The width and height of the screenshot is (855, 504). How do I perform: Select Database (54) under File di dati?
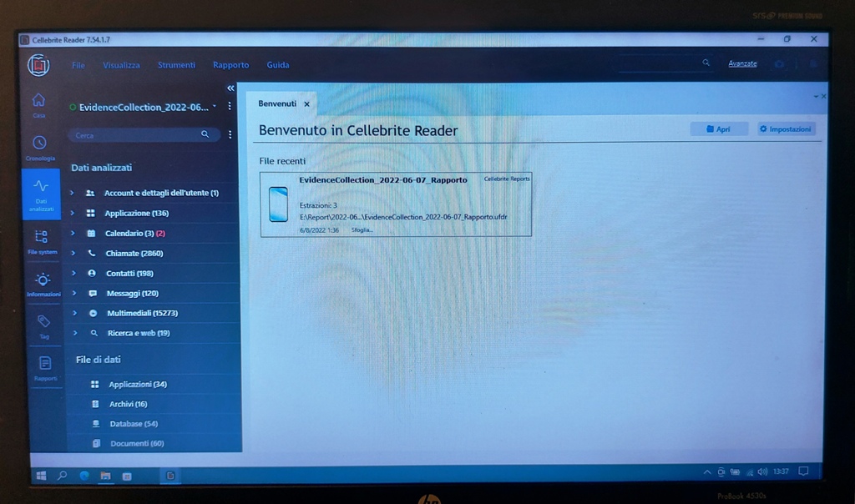[x=134, y=423]
